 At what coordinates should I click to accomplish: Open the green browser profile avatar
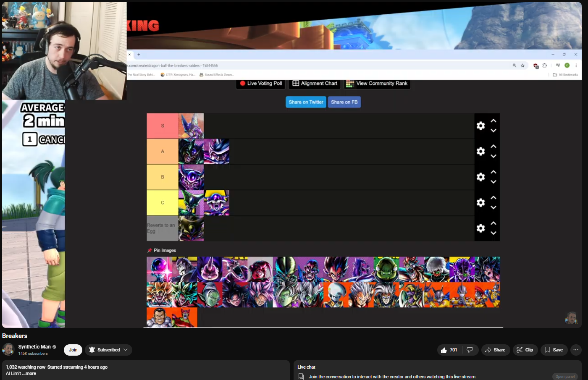tap(567, 66)
